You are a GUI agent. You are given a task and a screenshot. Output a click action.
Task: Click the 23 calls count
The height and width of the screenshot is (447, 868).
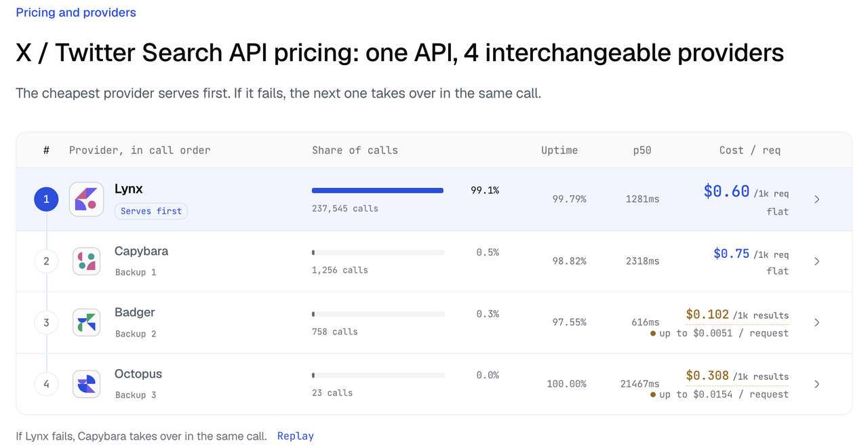(332, 393)
